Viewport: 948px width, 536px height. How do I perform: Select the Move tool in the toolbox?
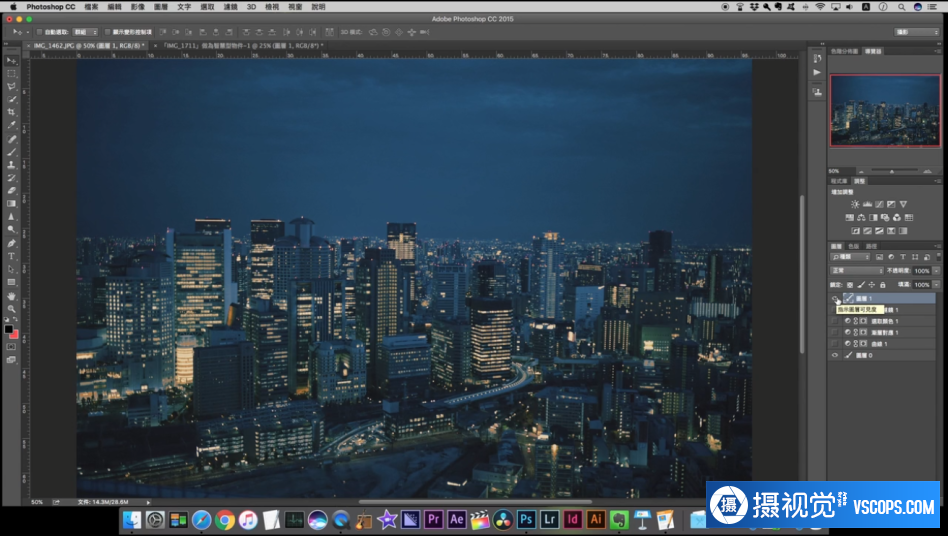pyautogui.click(x=11, y=61)
